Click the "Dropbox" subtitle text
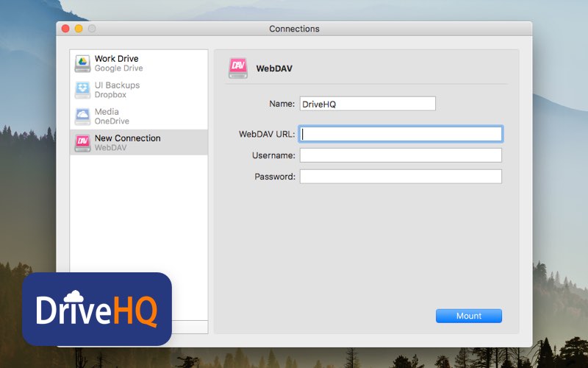588x368 pixels. (110, 95)
